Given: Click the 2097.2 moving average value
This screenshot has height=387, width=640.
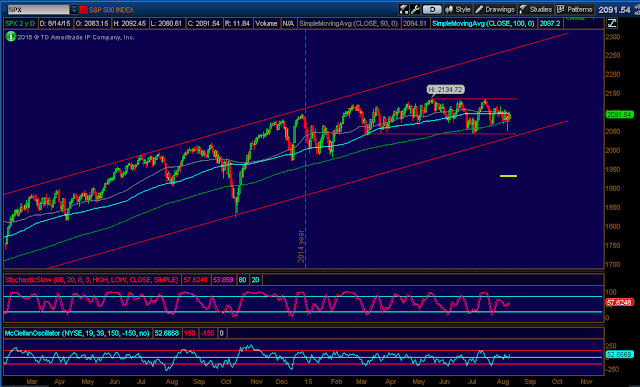Looking at the screenshot, I should 550,24.
